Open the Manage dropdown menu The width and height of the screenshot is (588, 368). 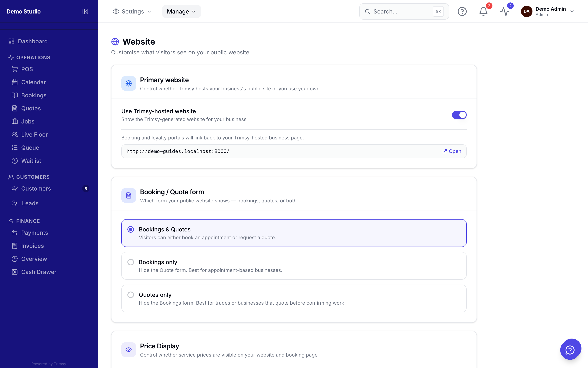[182, 11]
